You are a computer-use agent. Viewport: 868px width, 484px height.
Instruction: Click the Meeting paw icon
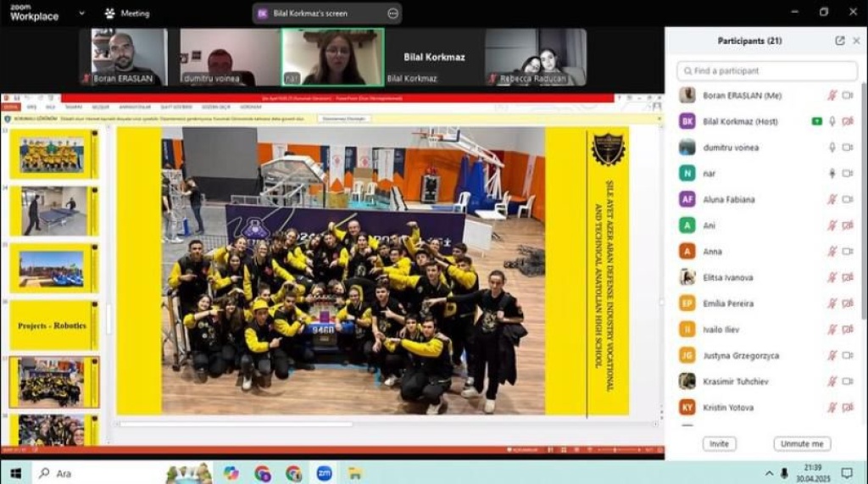(109, 14)
